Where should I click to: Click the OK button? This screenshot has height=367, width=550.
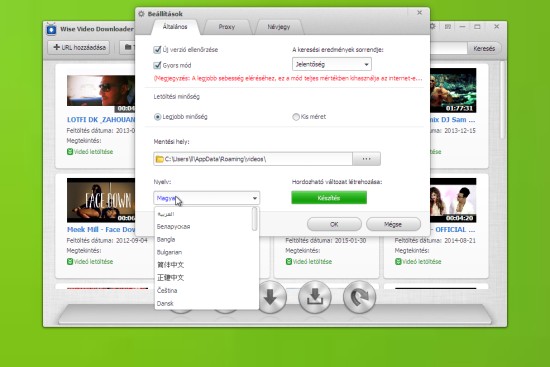[334, 224]
